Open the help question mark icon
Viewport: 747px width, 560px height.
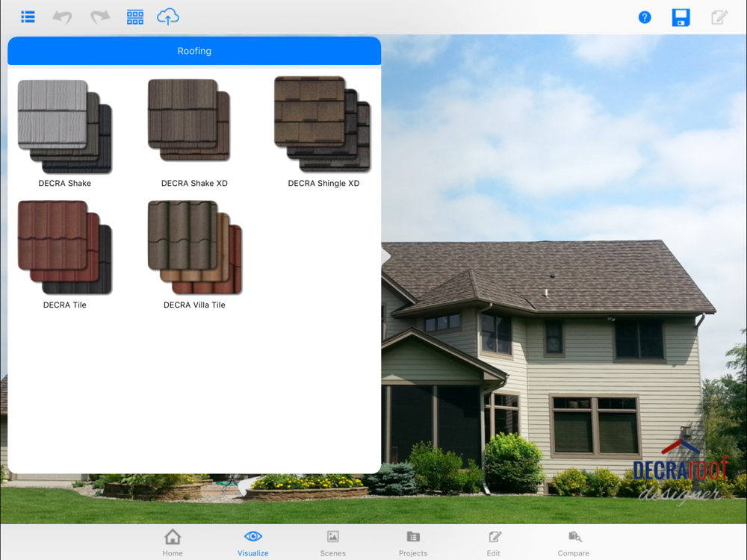click(645, 17)
